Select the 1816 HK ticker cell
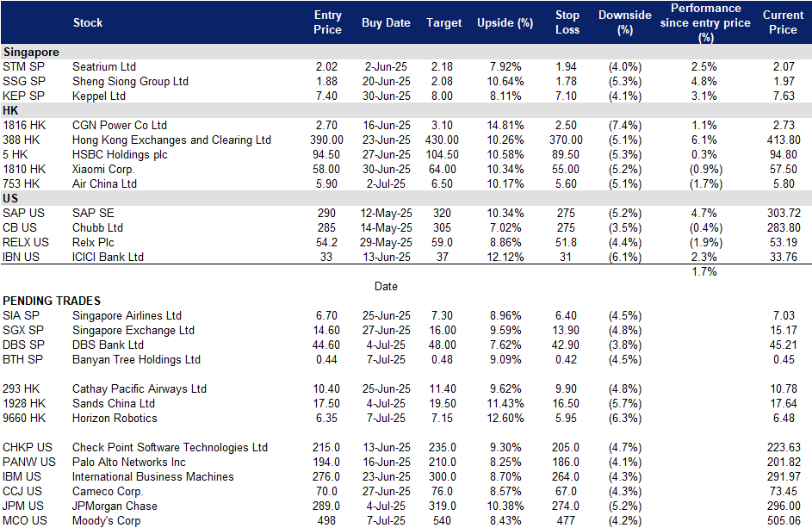The image size is (812, 528). (x=24, y=126)
